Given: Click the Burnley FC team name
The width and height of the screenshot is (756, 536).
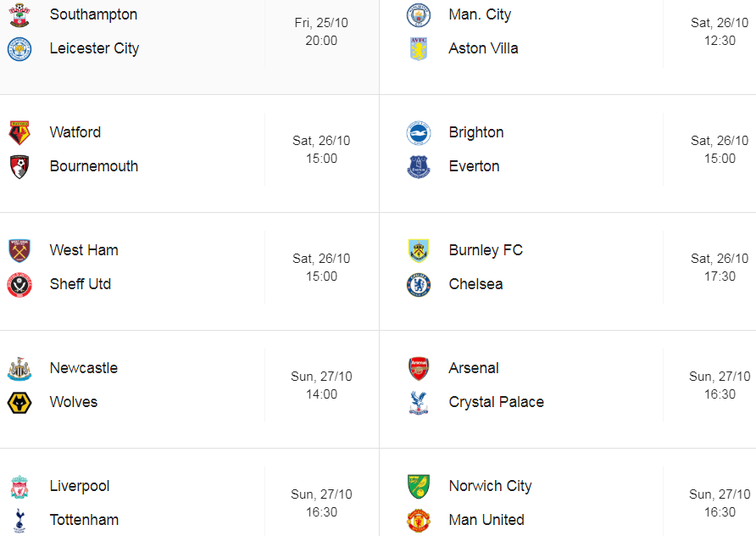Looking at the screenshot, I should (x=486, y=250).
